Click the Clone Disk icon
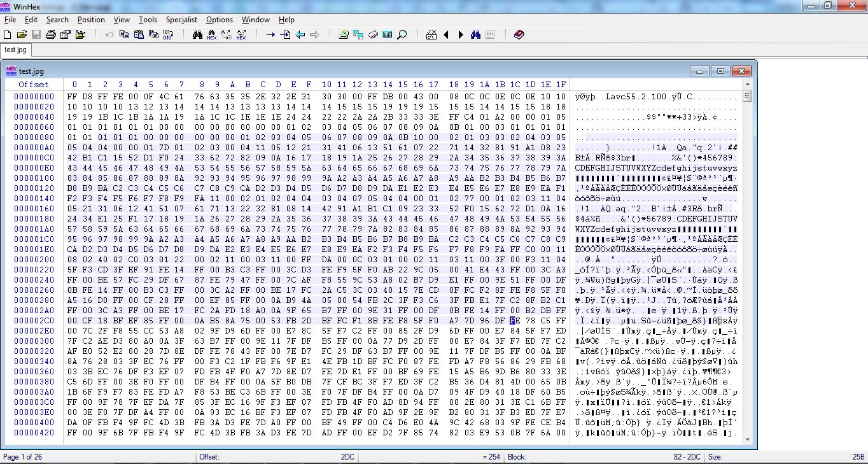The image size is (868, 464). 358,34
